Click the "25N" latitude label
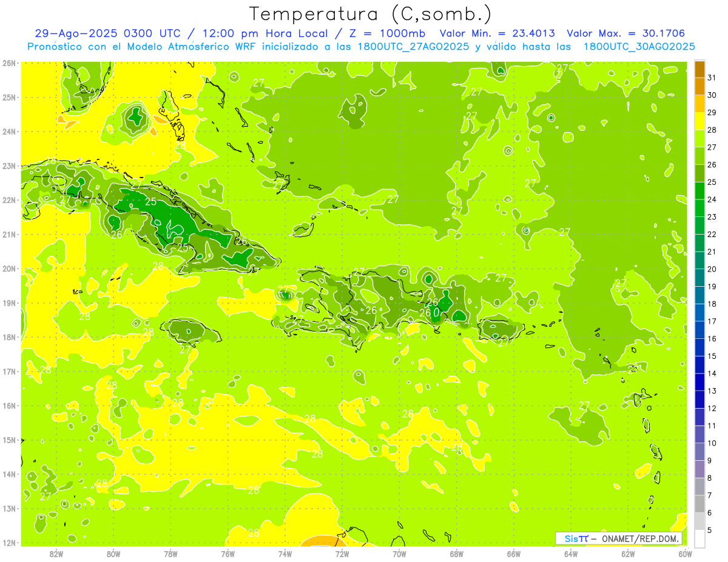Viewport: 728px width, 562px height. tap(8, 97)
